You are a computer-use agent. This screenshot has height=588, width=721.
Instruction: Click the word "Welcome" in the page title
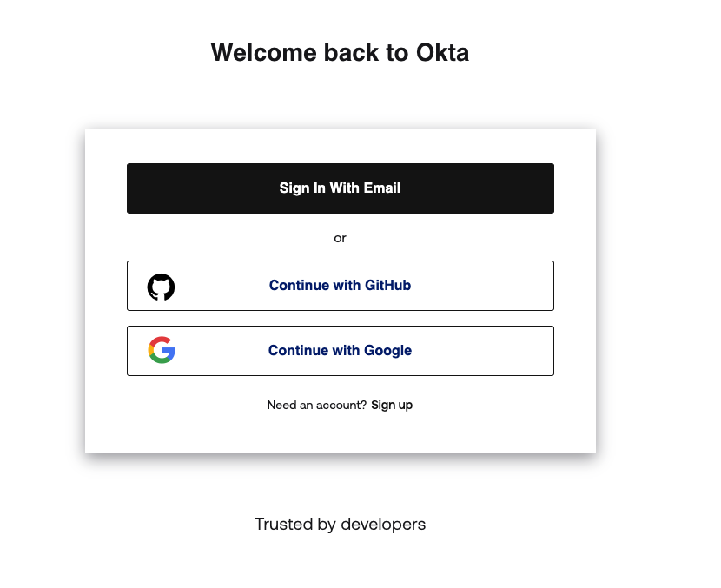coord(264,52)
